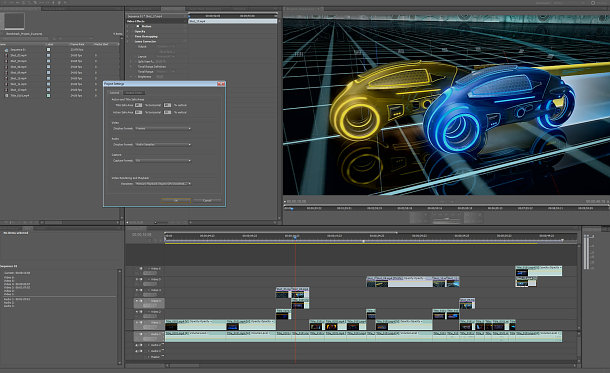Open the Capture Format dropdown
This screenshot has width=610, height=373.
point(163,160)
